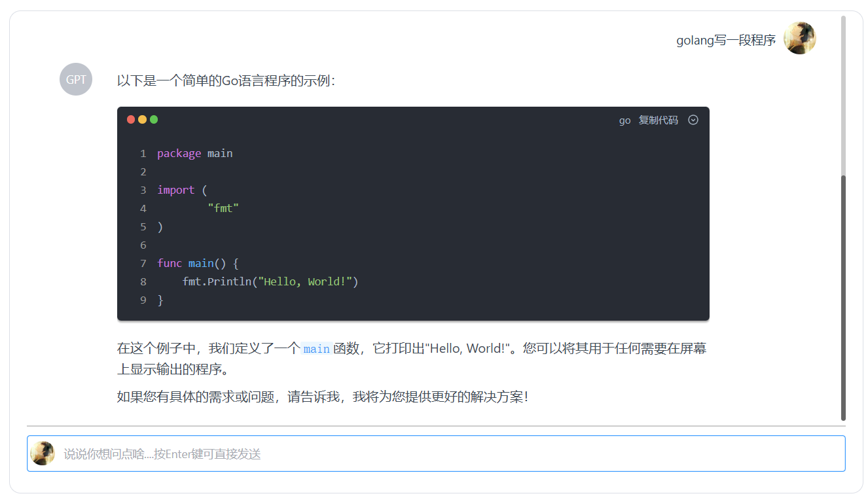Click the closing sentence 如果您有具体的需求或问题

(322, 397)
